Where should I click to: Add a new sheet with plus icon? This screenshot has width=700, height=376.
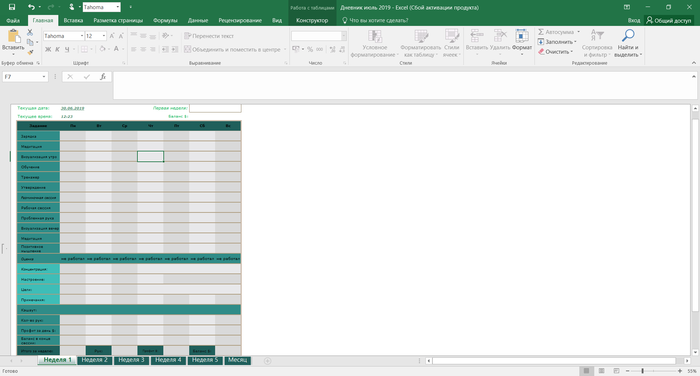coord(267,361)
